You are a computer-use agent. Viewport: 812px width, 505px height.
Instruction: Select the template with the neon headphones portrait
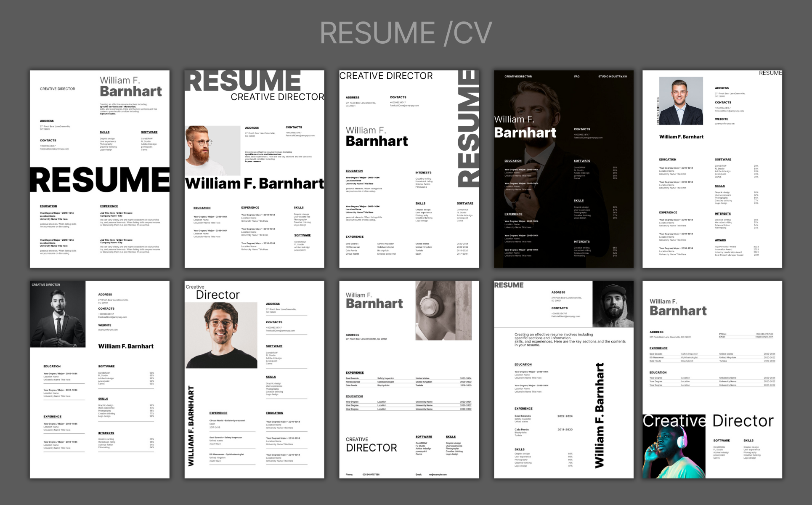[712, 379]
